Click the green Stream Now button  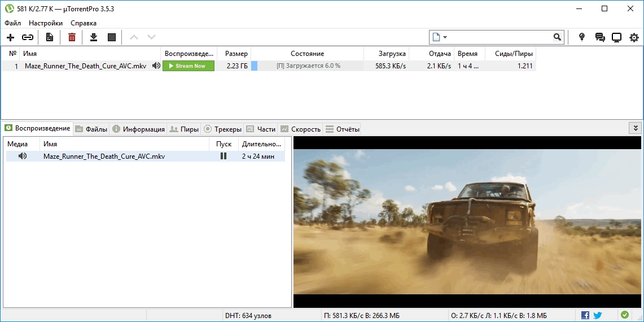[x=189, y=66]
